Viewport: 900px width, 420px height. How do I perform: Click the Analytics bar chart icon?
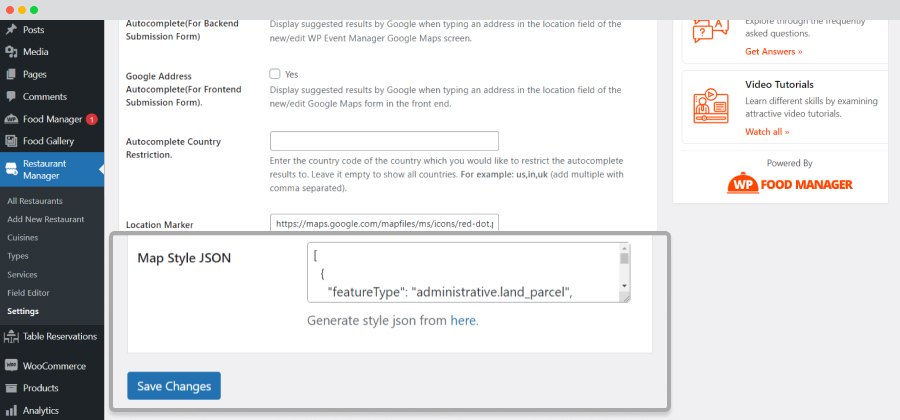point(11,411)
